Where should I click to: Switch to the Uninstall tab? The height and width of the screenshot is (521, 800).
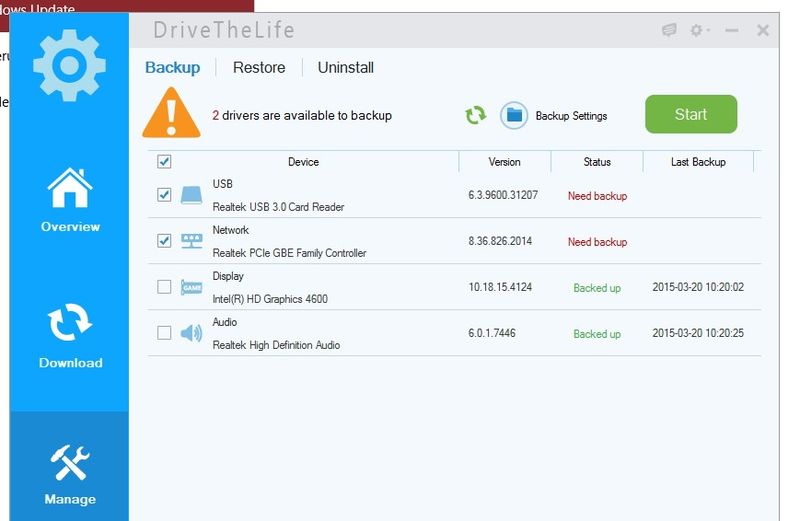coord(346,68)
